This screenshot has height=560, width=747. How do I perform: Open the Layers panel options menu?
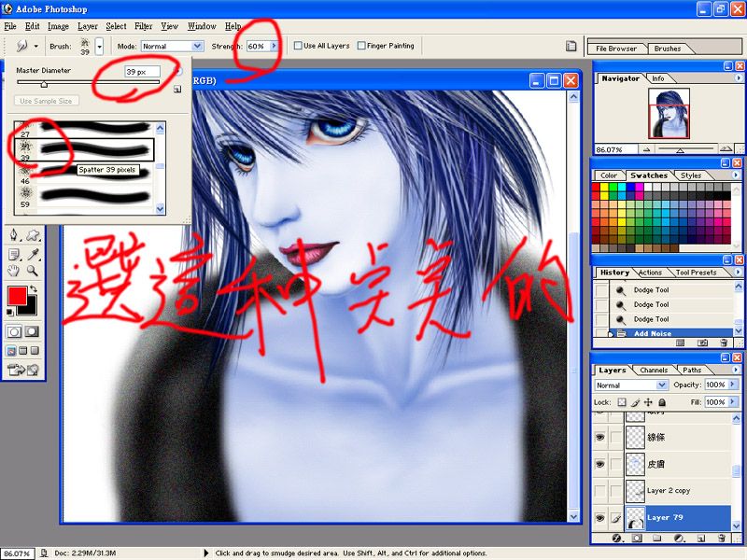click(736, 370)
